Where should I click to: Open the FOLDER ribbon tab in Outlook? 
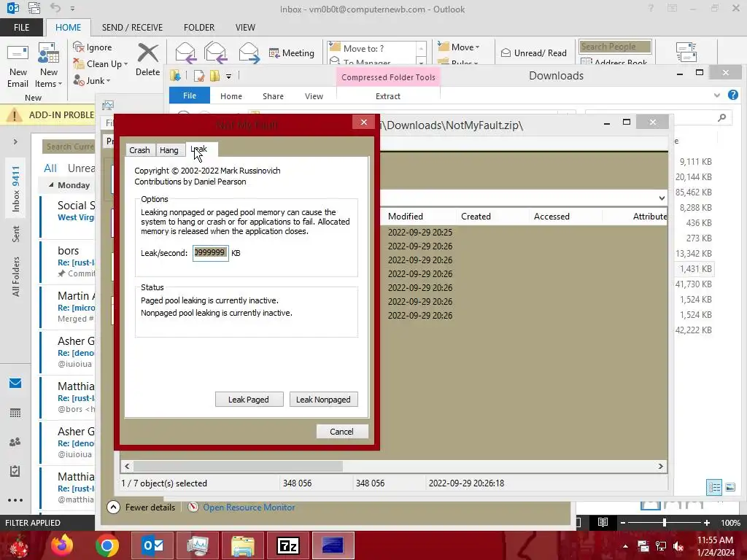click(199, 28)
